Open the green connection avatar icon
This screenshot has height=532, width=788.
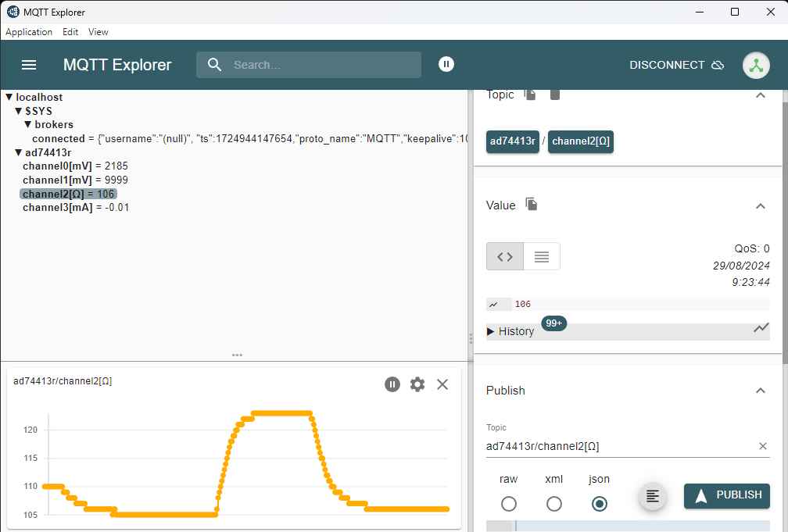coord(757,66)
